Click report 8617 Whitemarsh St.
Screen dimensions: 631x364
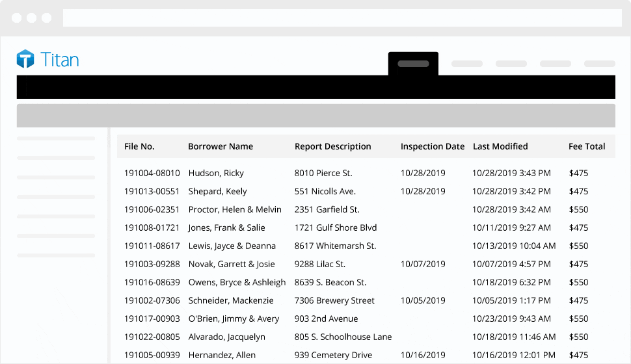335,246
